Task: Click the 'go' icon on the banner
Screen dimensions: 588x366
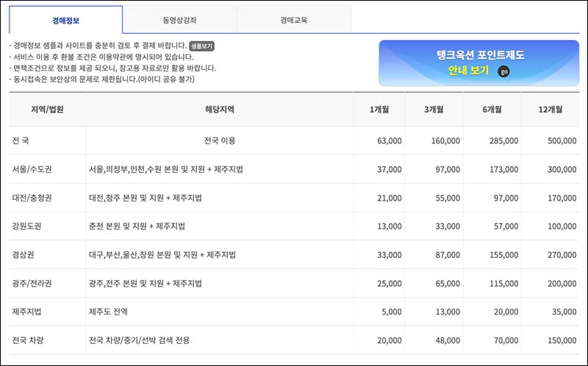Action: (x=503, y=71)
